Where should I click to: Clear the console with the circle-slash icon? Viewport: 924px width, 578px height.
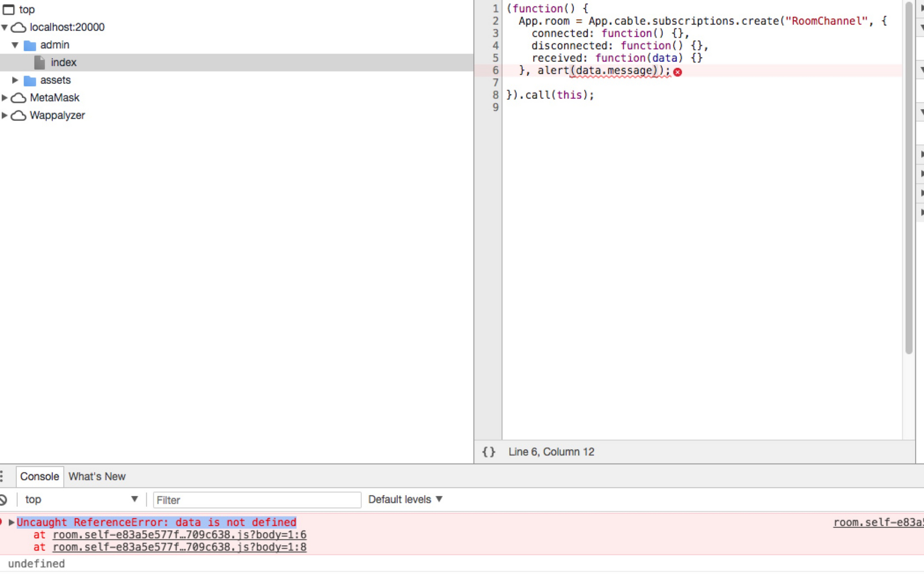[x=4, y=499]
